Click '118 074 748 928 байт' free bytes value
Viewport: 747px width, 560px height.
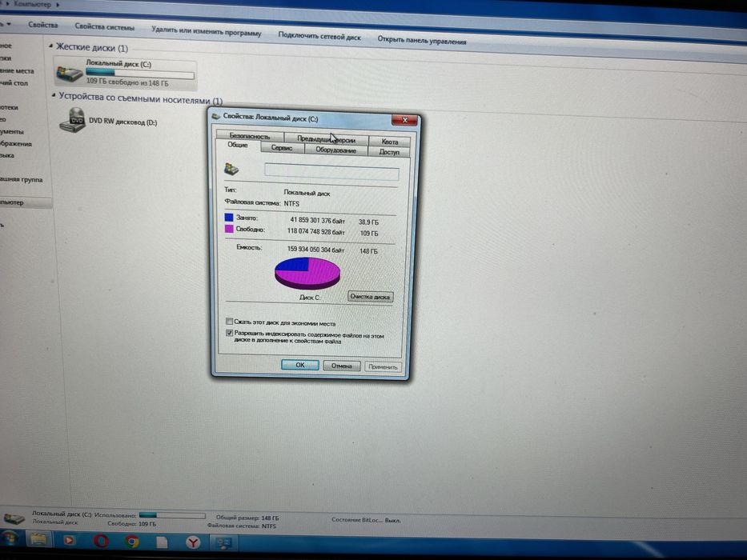(x=316, y=231)
